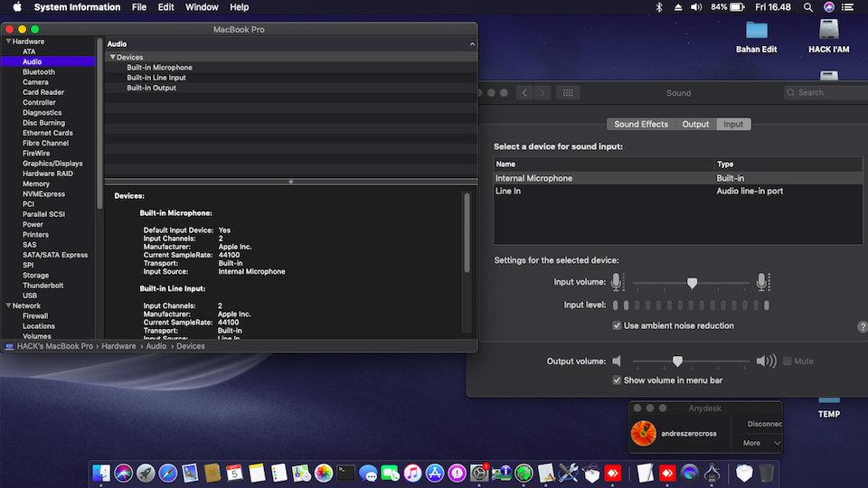Select Bluetooth in the Hardware sidebar
868x488 pixels.
click(39, 72)
